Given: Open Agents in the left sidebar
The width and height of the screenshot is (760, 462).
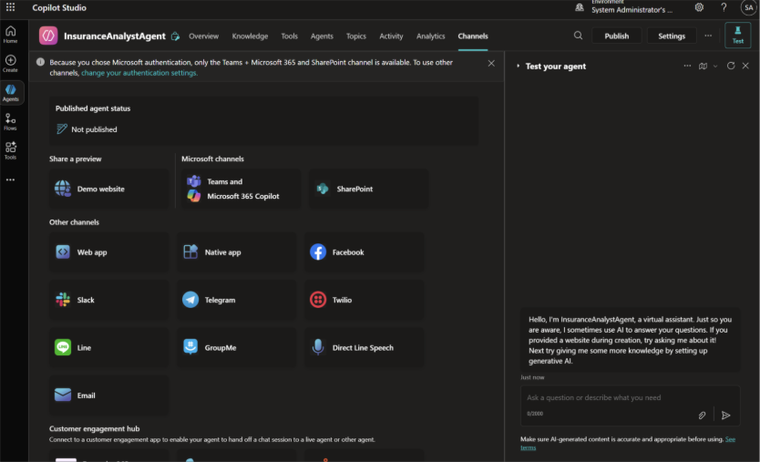Looking at the screenshot, I should tap(10, 93).
